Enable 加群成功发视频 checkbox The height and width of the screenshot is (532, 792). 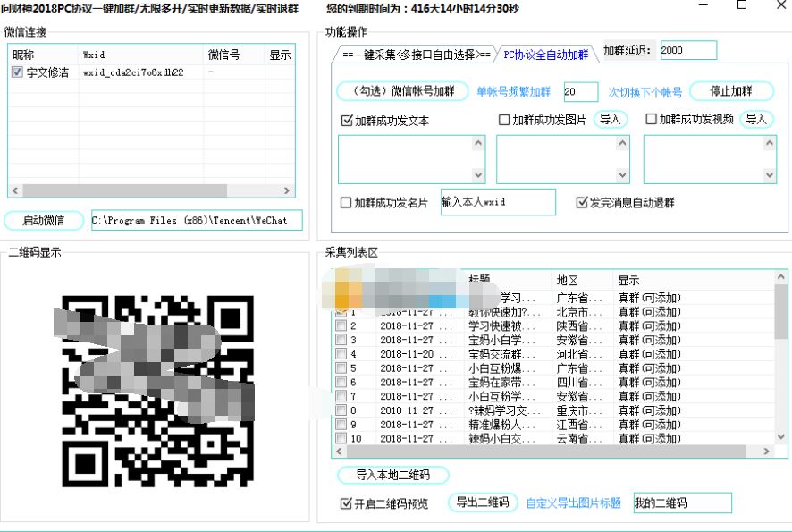(651, 119)
